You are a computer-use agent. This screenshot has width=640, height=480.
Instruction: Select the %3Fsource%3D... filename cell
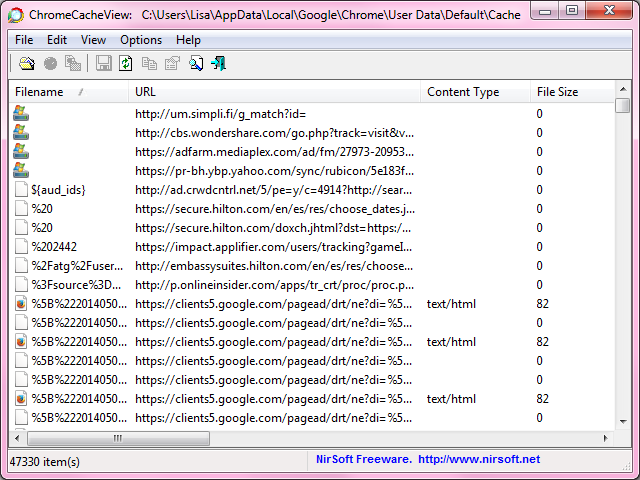pos(76,285)
